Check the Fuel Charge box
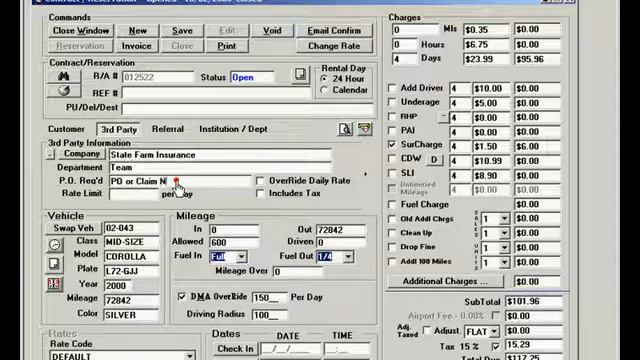 (x=392, y=204)
